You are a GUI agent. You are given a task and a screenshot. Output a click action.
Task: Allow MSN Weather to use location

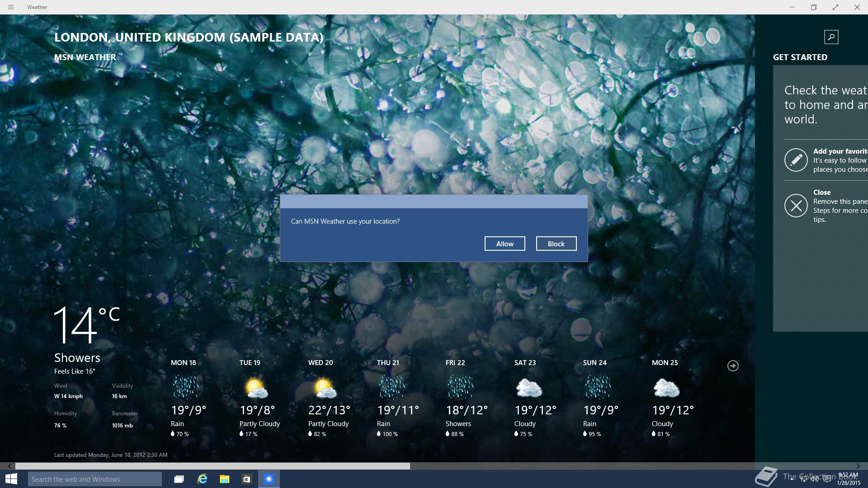coord(505,244)
